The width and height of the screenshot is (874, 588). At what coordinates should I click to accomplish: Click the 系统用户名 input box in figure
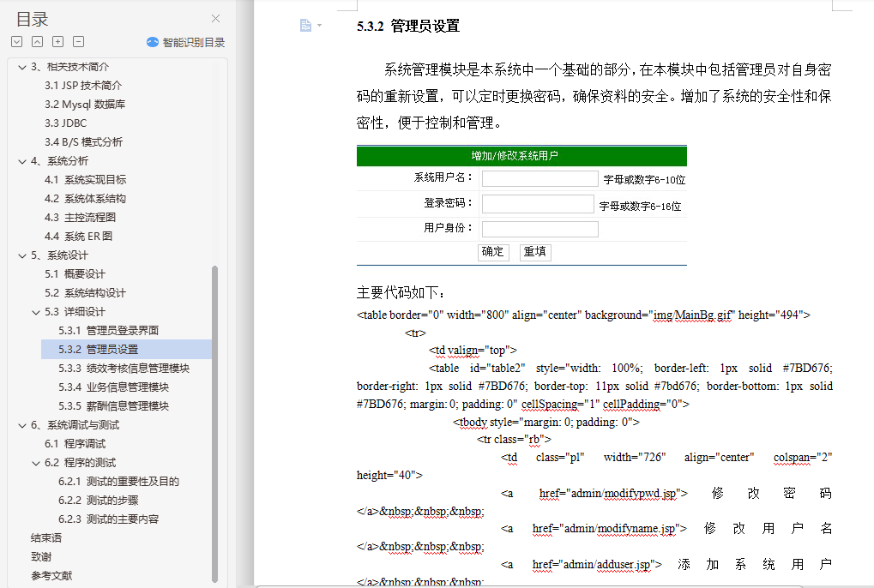(x=539, y=179)
